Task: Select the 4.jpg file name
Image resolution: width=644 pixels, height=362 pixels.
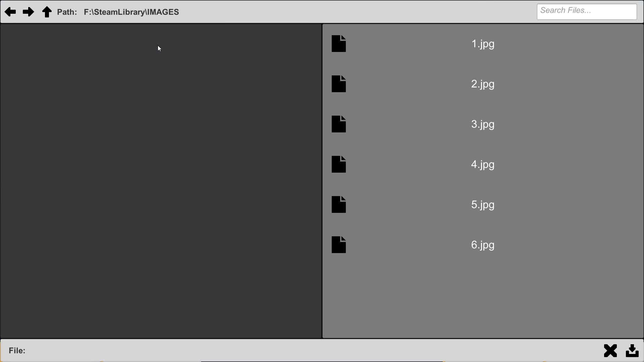Action: point(483,165)
